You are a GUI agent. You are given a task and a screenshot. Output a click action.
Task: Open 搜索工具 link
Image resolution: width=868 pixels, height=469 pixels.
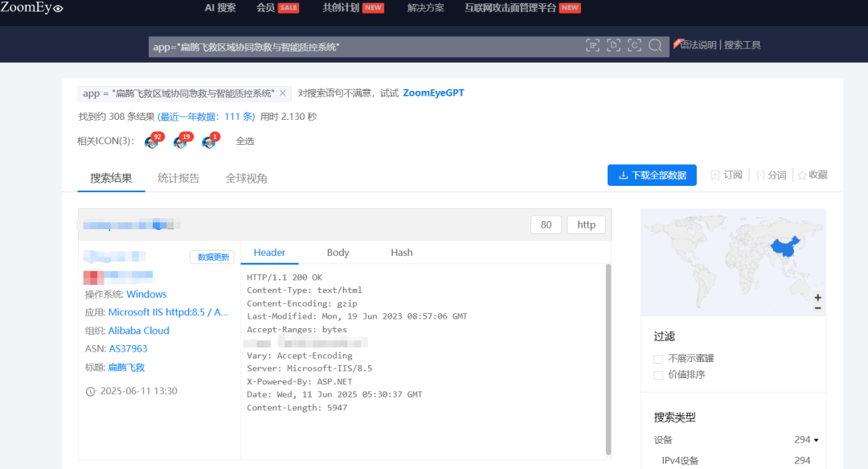click(x=743, y=45)
